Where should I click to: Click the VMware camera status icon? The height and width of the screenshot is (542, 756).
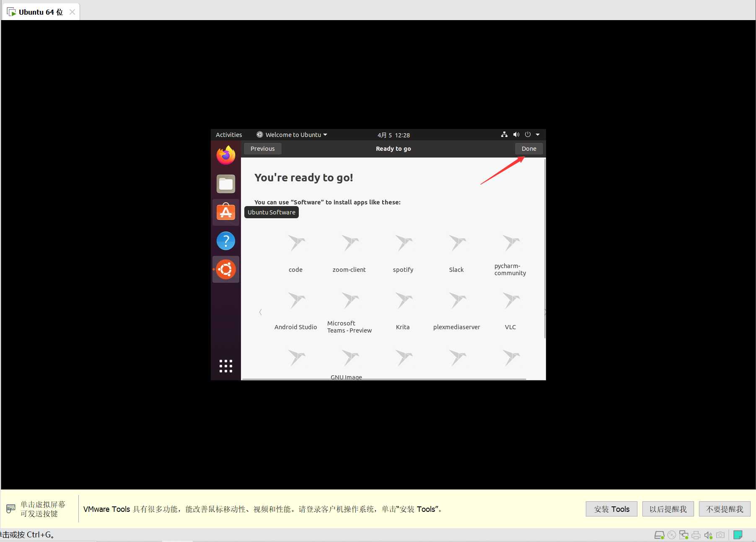click(720, 535)
